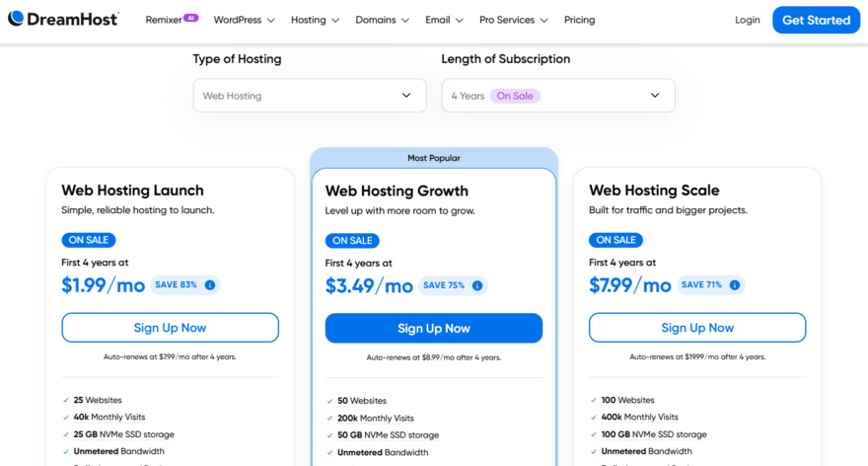This screenshot has width=868, height=466.
Task: Click the SAVE 71% badge
Action: 711,284
